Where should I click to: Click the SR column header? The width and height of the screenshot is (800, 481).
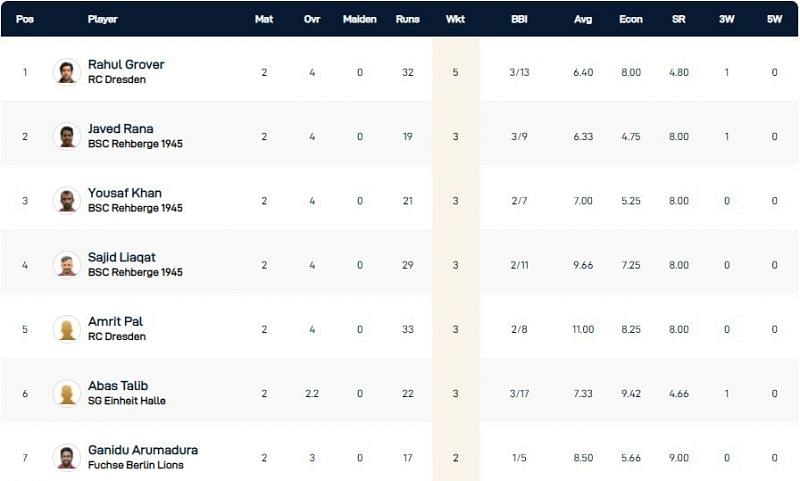(677, 19)
